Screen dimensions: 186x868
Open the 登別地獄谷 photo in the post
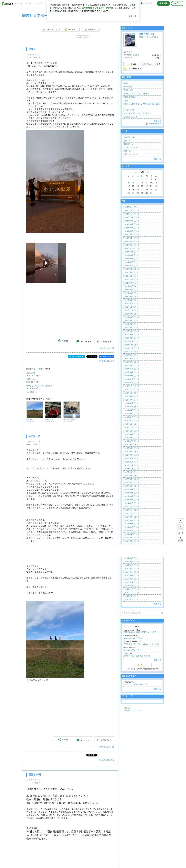coord(55,182)
